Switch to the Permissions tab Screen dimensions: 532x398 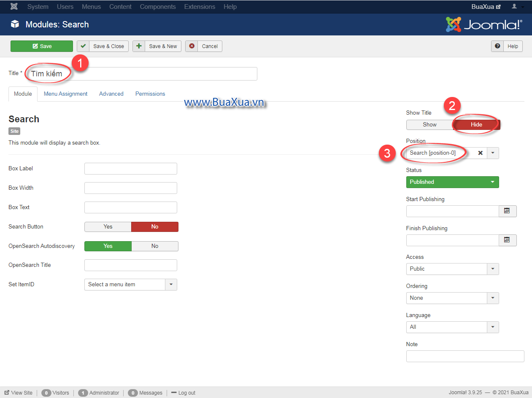point(150,94)
